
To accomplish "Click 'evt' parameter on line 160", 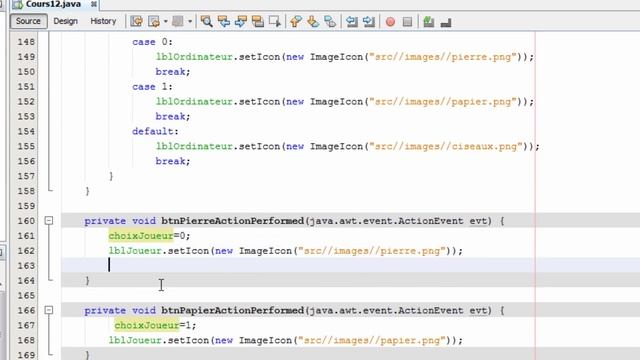I will click(x=478, y=221).
